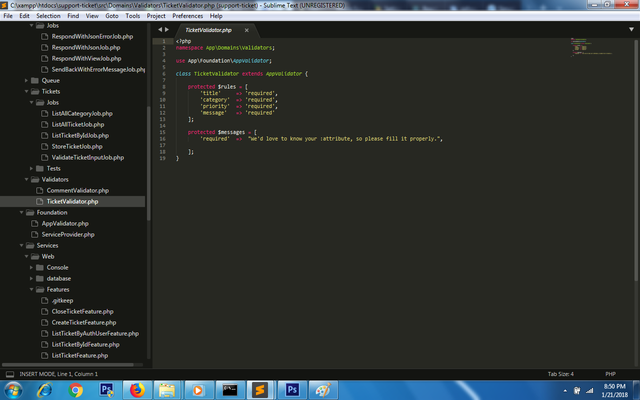This screenshot has width=640, height=400.
Task: Open StoreTicketJob.php file
Action: click(x=77, y=147)
